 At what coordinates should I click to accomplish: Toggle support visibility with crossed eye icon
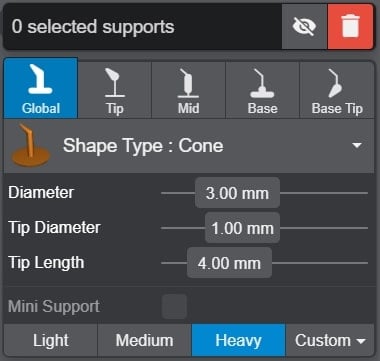click(x=304, y=27)
